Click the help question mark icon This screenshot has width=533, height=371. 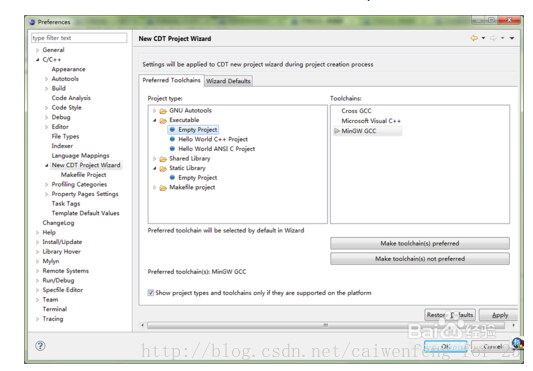tap(40, 346)
